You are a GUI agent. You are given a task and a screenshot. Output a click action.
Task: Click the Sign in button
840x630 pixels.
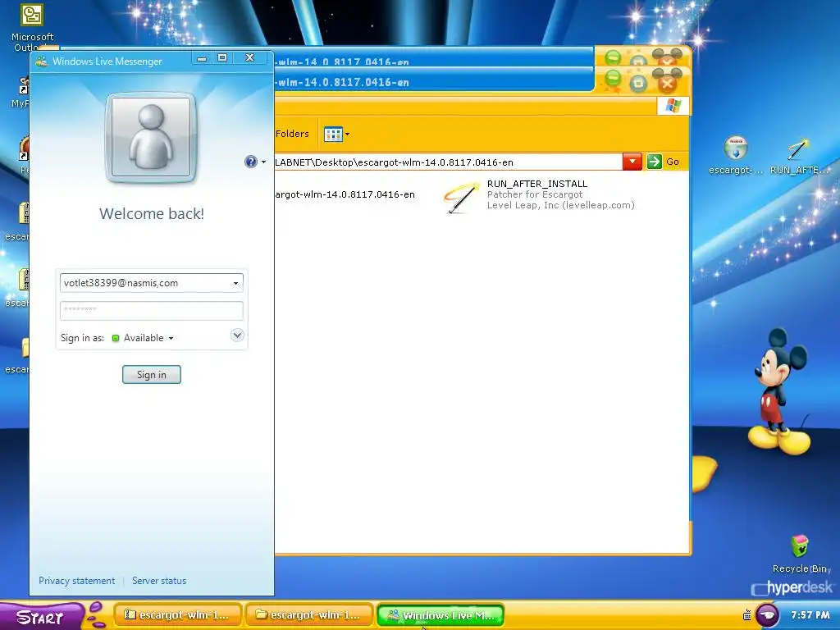coord(152,374)
